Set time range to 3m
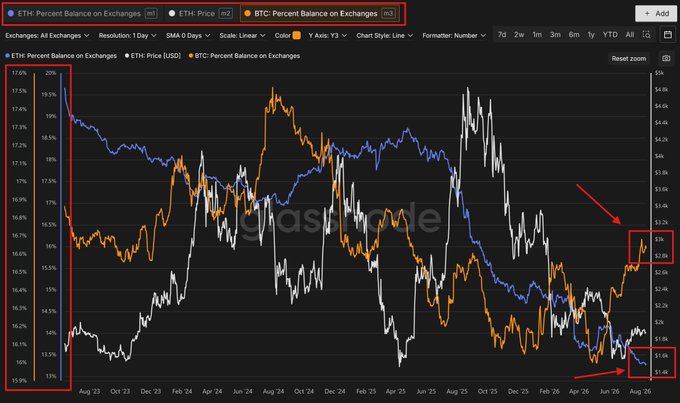 pyautogui.click(x=555, y=35)
